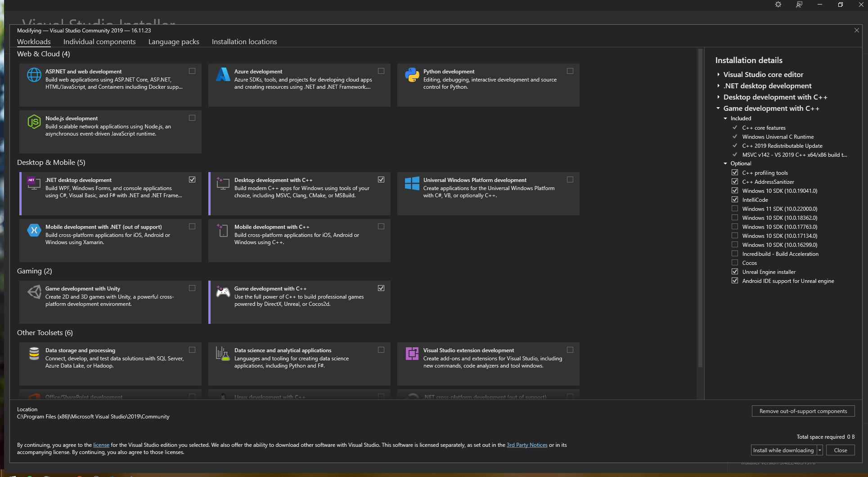Switch to Installation locations tab
Viewport: 868px width, 477px height.
click(x=244, y=41)
